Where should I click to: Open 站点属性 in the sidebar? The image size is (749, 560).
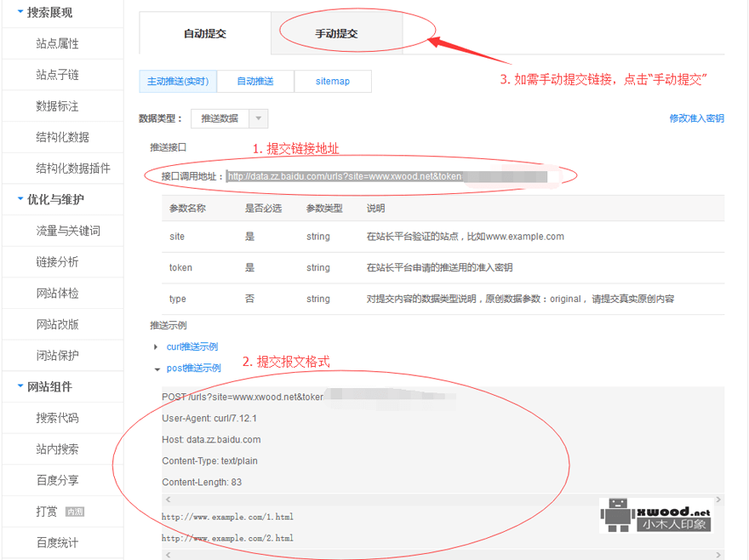(x=57, y=43)
